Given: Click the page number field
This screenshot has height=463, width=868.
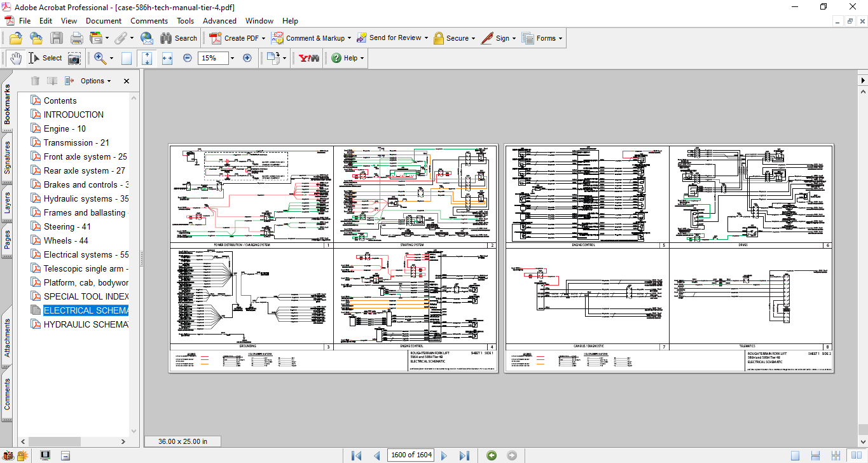Looking at the screenshot, I should click(x=411, y=455).
